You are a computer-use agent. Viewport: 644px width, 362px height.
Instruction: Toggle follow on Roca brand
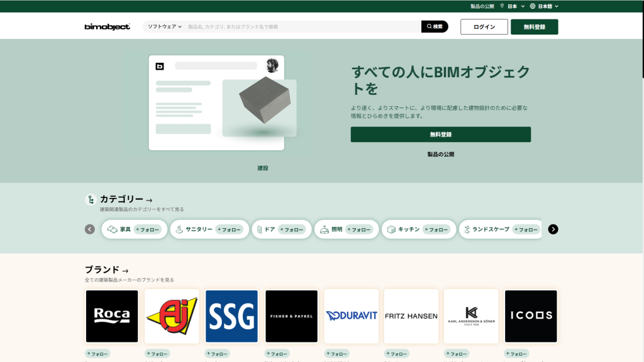click(97, 354)
